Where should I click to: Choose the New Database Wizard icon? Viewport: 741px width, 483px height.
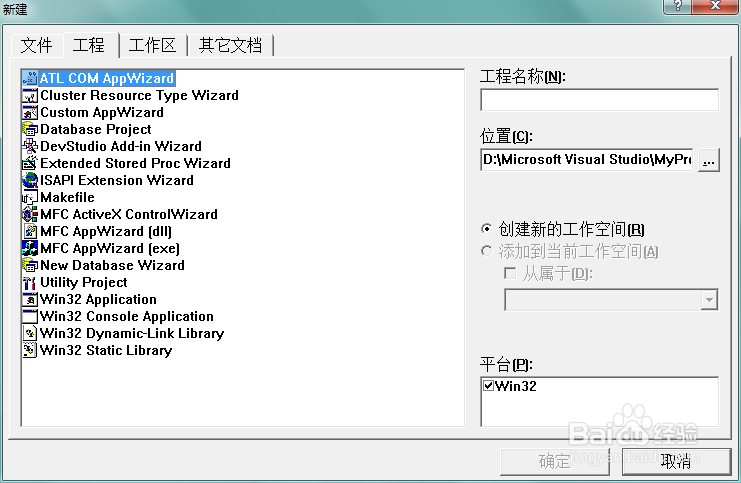30,266
